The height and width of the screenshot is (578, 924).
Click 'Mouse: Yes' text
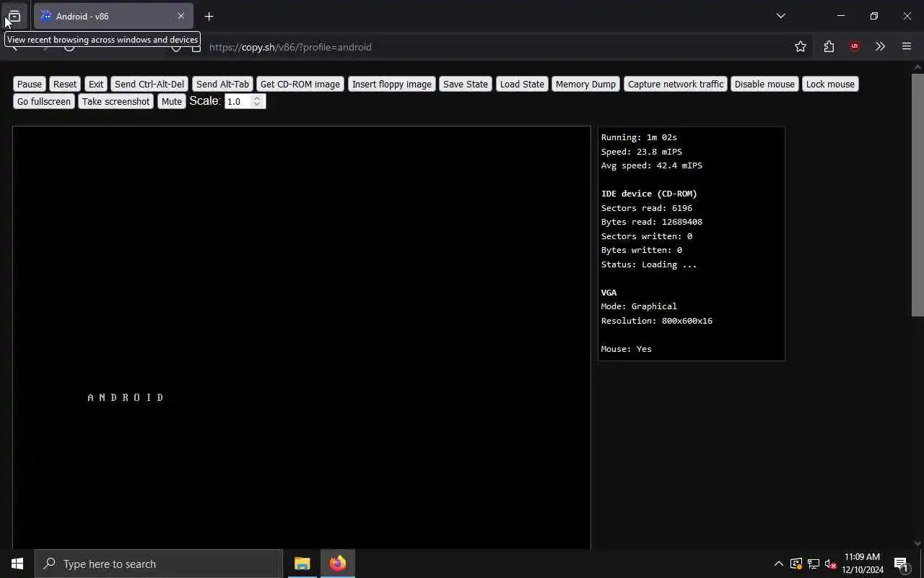tap(627, 349)
